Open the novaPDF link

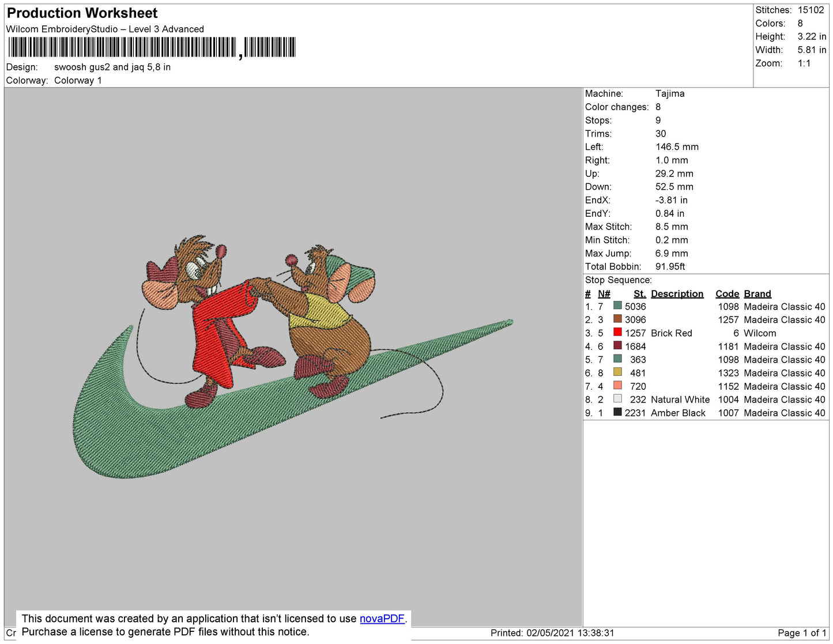382,619
